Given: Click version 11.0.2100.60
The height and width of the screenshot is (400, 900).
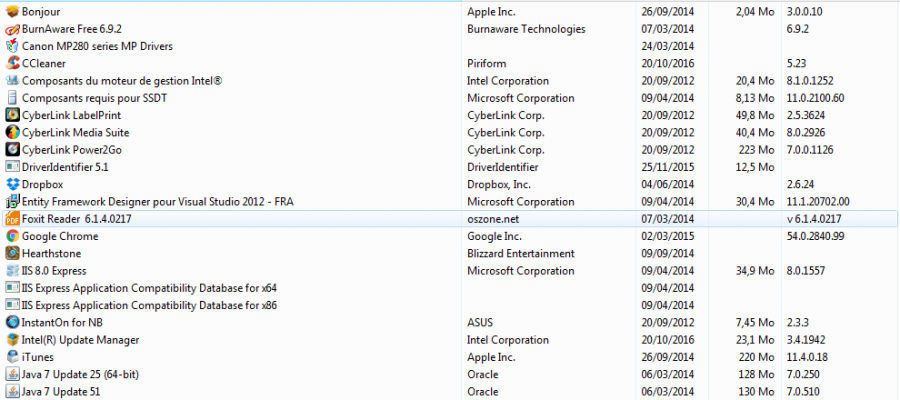Looking at the screenshot, I should pos(816,98).
